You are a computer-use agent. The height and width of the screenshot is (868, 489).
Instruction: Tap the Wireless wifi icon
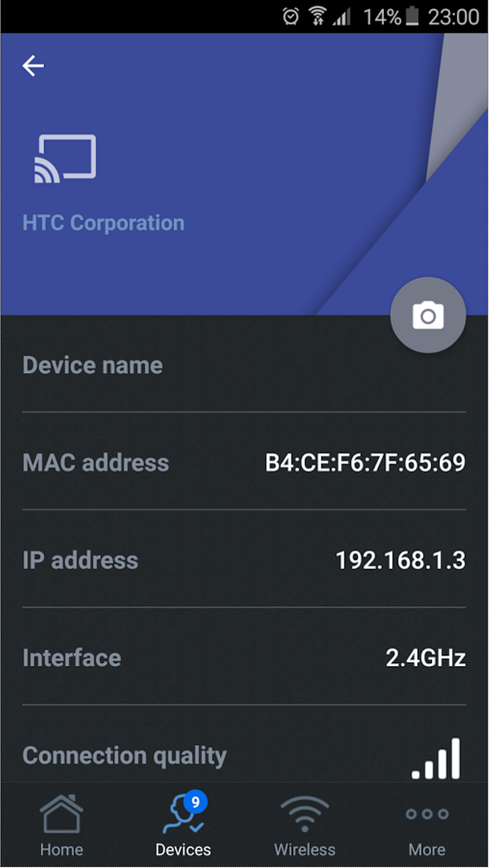click(304, 813)
